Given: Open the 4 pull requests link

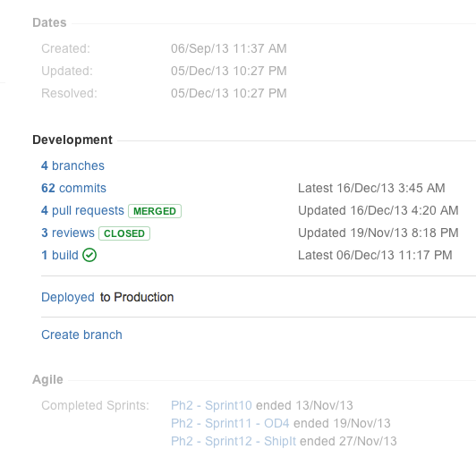Looking at the screenshot, I should 82,210.
